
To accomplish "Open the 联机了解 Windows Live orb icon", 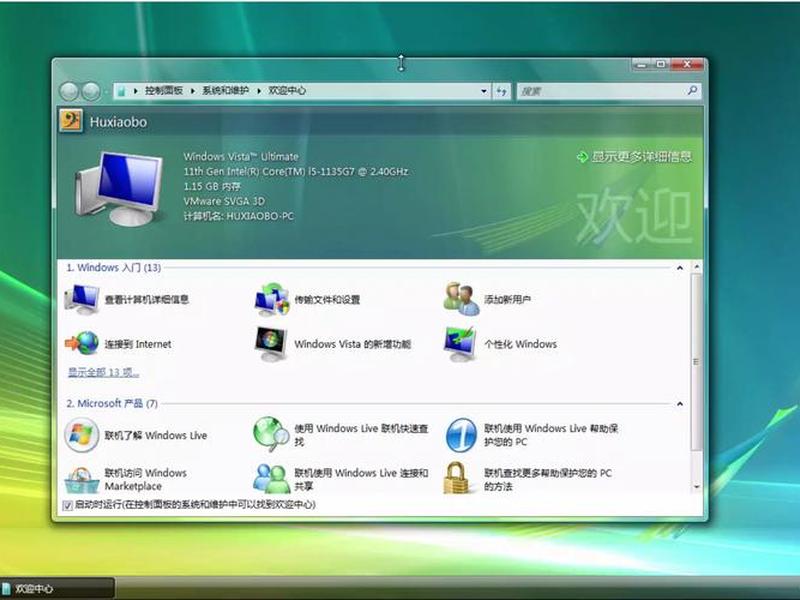I will pyautogui.click(x=82, y=435).
